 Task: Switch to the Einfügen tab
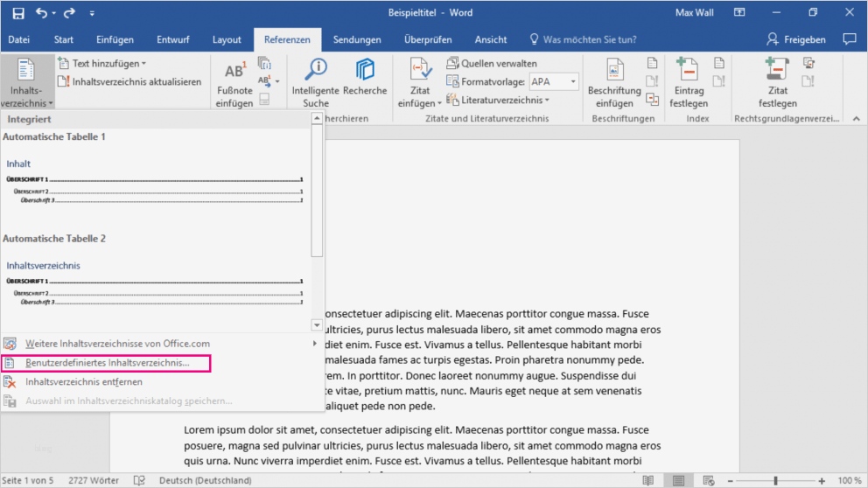(115, 39)
